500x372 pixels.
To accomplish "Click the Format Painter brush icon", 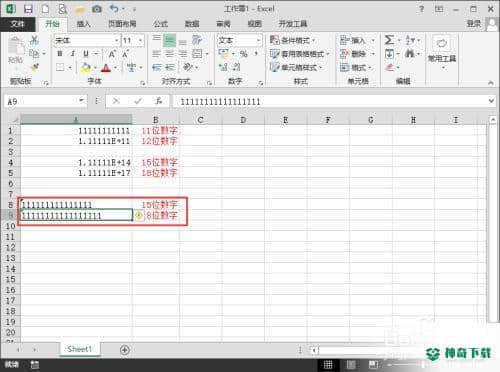I will click(34, 67).
